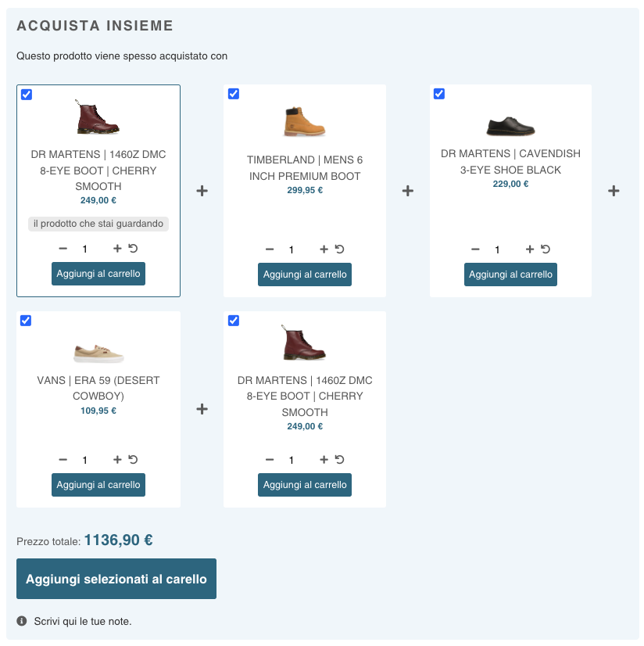Reset quantity for Vans Era 59
Viewport: 644px width, 646px height.
(133, 460)
